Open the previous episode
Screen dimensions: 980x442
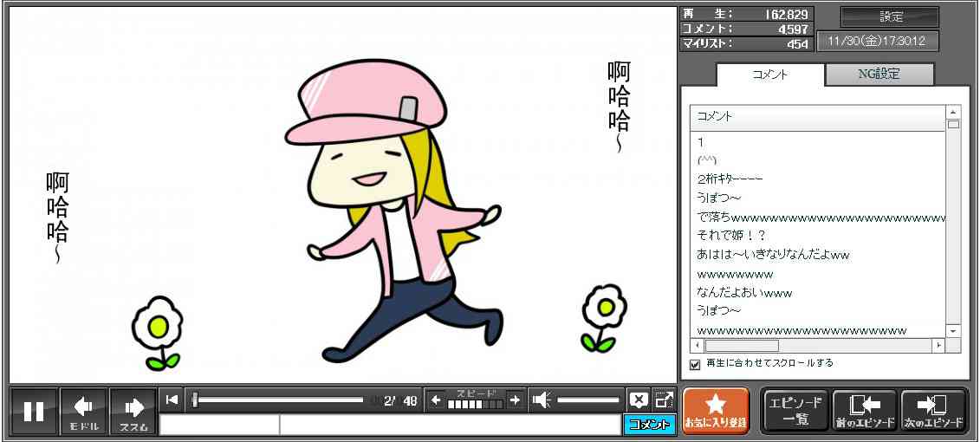coord(864,411)
